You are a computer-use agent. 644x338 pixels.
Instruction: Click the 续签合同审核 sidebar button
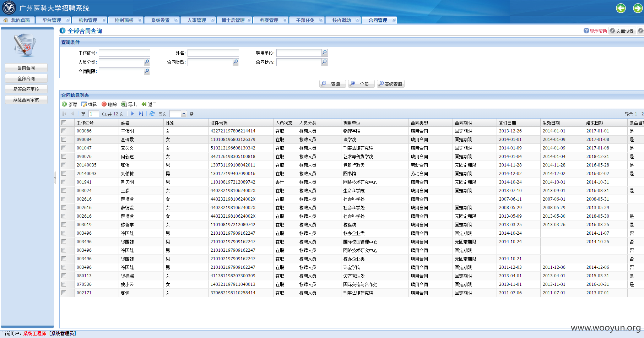click(26, 100)
